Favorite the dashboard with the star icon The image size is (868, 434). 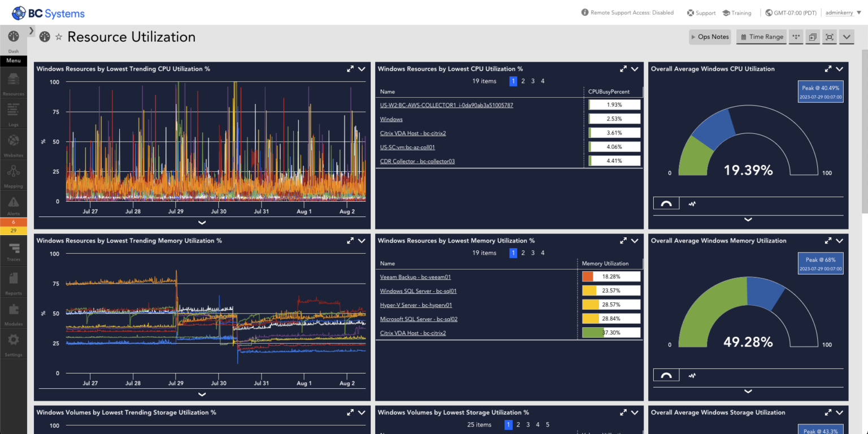[x=59, y=37]
